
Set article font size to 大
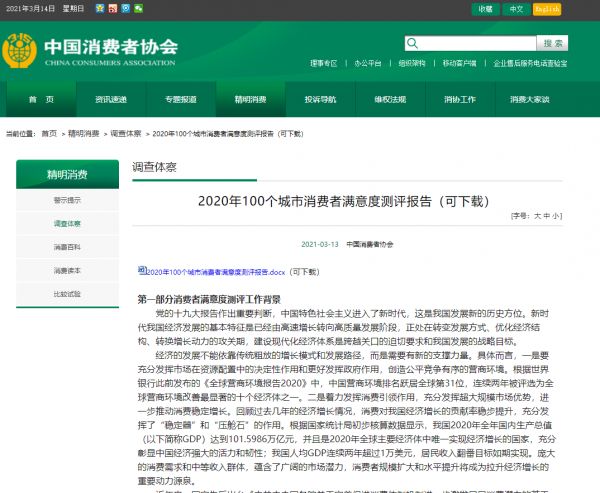(537, 216)
